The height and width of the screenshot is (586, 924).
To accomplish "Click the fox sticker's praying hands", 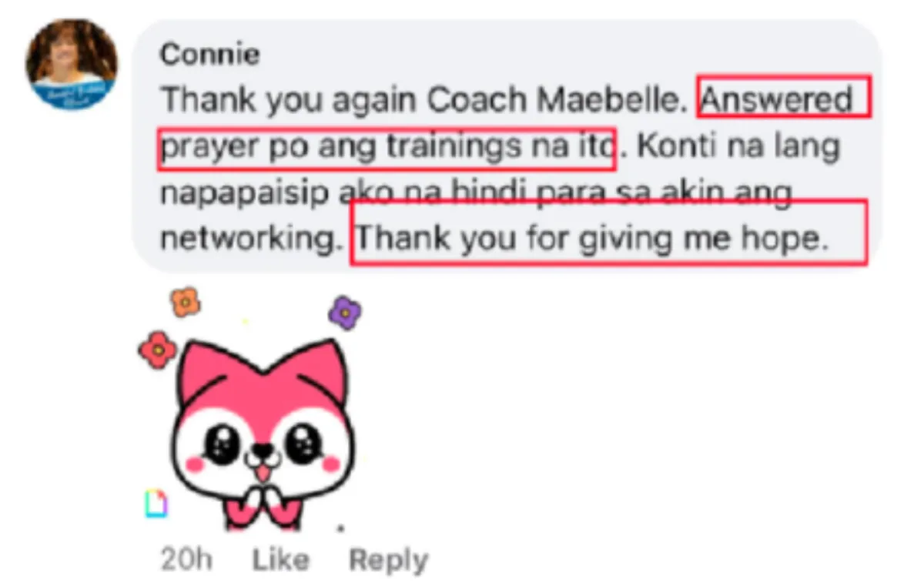I will click(x=264, y=500).
